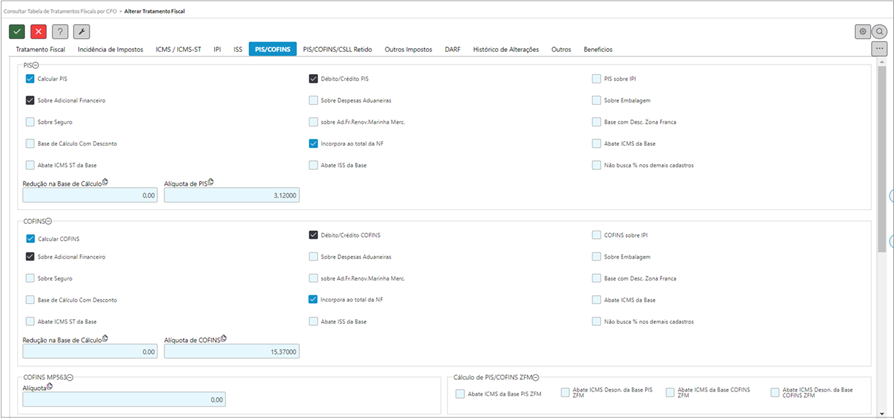Screen dimensions: 894x419
Task: Click the magnifier search icon at top right
Action: coord(879,32)
